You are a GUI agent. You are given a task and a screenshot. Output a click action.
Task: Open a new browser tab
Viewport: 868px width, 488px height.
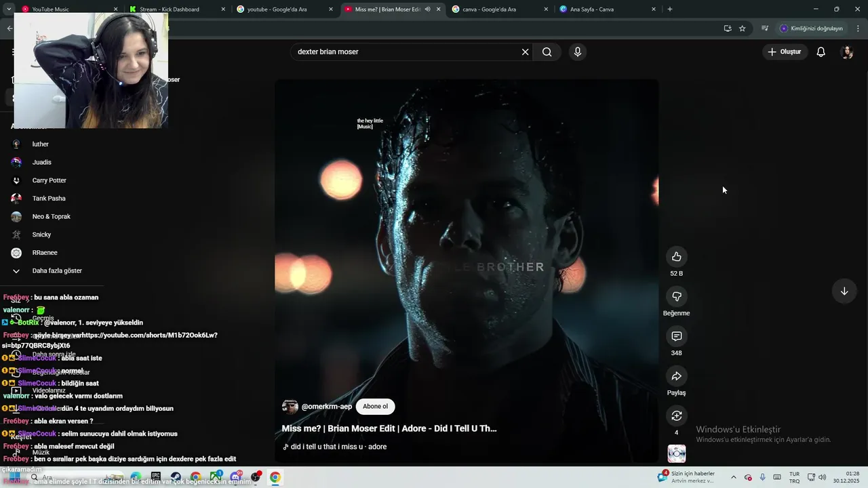click(x=669, y=9)
